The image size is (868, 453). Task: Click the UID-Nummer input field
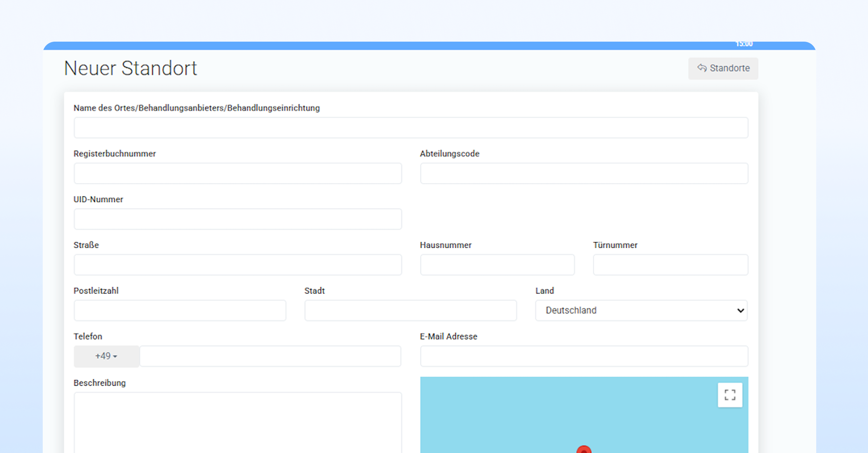tap(238, 219)
